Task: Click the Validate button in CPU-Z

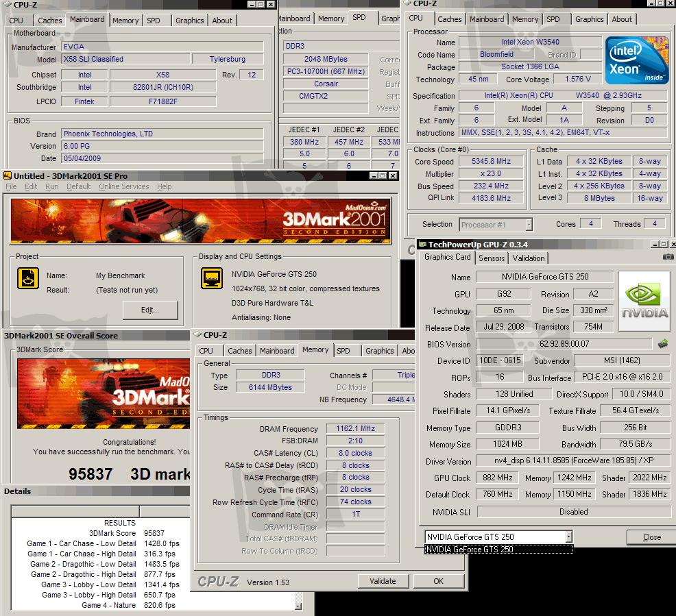Action: pos(383,581)
